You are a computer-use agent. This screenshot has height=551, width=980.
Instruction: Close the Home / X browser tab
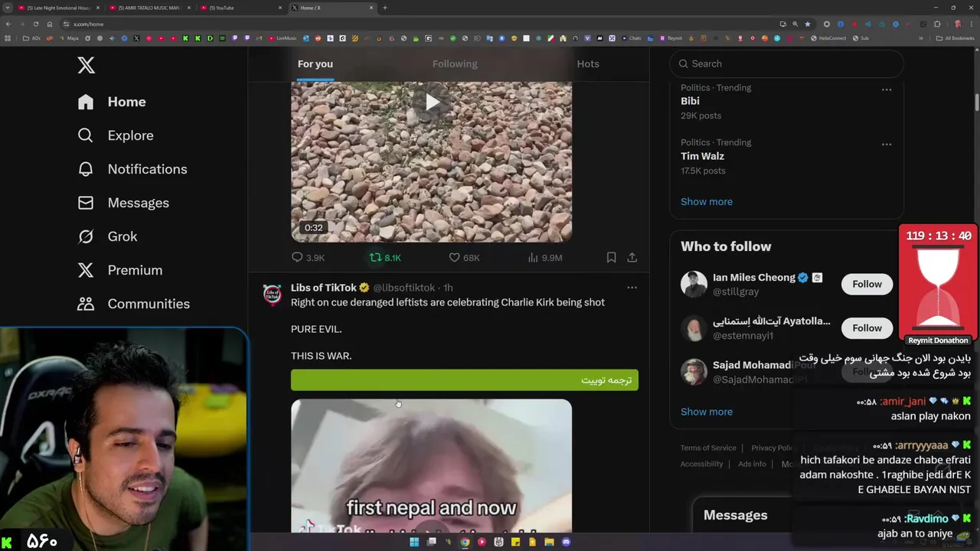pos(371,8)
